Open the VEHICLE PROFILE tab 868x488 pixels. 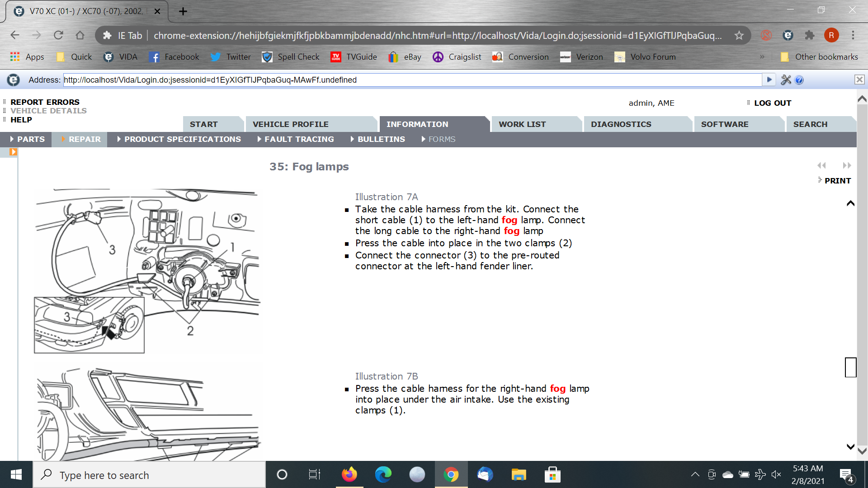tap(290, 124)
